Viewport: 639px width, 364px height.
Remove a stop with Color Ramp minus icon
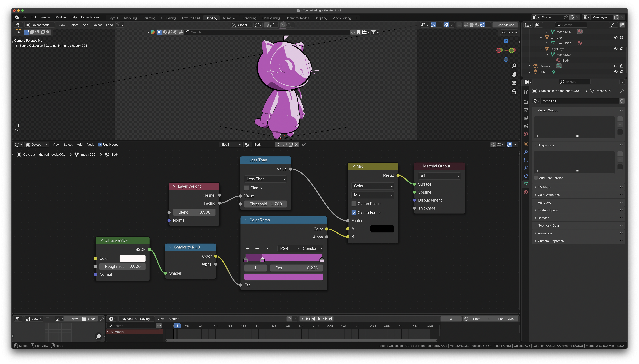tap(257, 248)
